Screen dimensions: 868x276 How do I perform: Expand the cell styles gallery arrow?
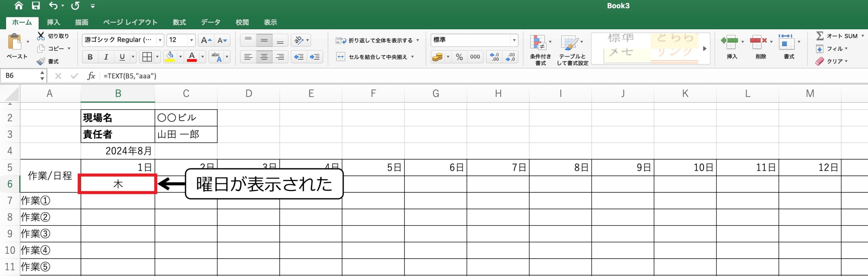coord(705,48)
